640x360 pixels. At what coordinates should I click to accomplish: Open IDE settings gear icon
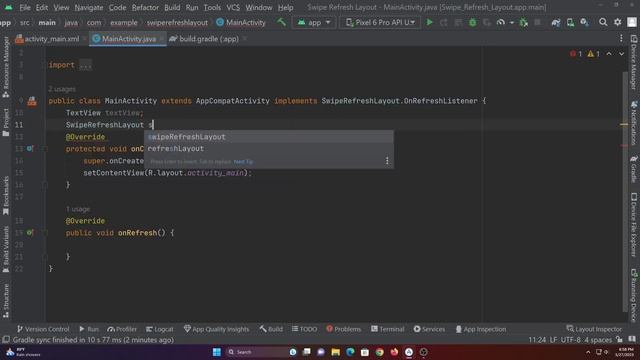pyautogui.click(x=618, y=22)
